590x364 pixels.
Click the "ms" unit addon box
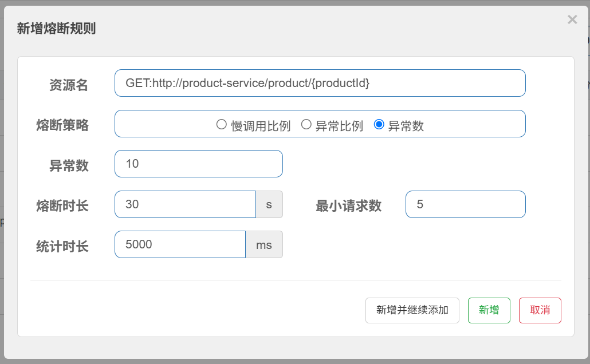point(264,244)
